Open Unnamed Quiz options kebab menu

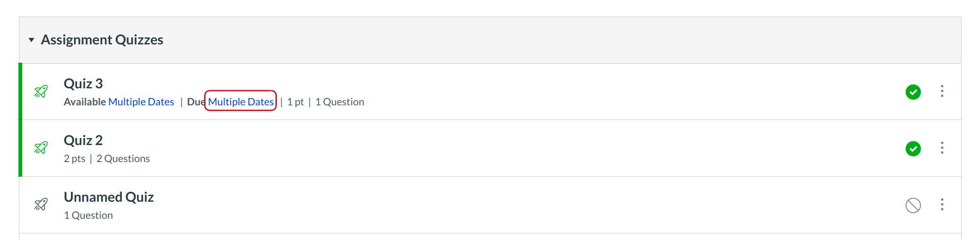click(942, 205)
